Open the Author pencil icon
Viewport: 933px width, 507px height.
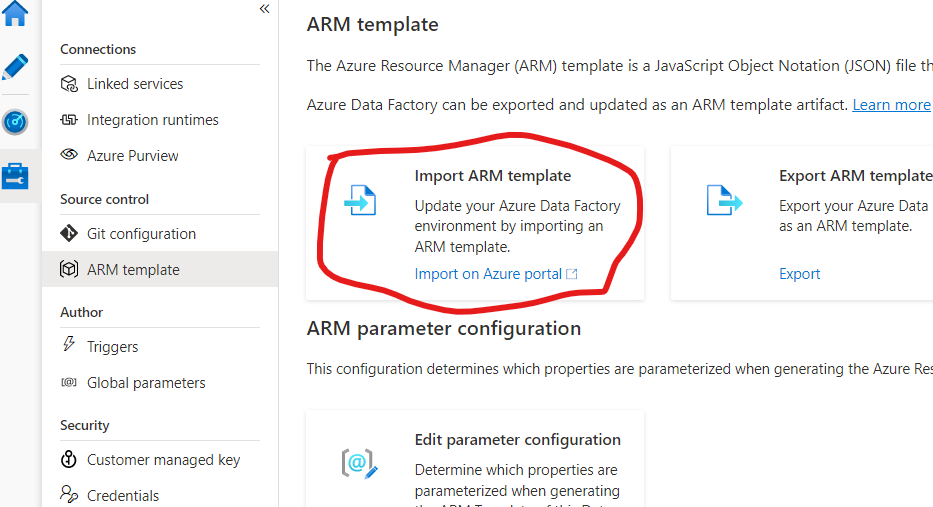click(16, 67)
